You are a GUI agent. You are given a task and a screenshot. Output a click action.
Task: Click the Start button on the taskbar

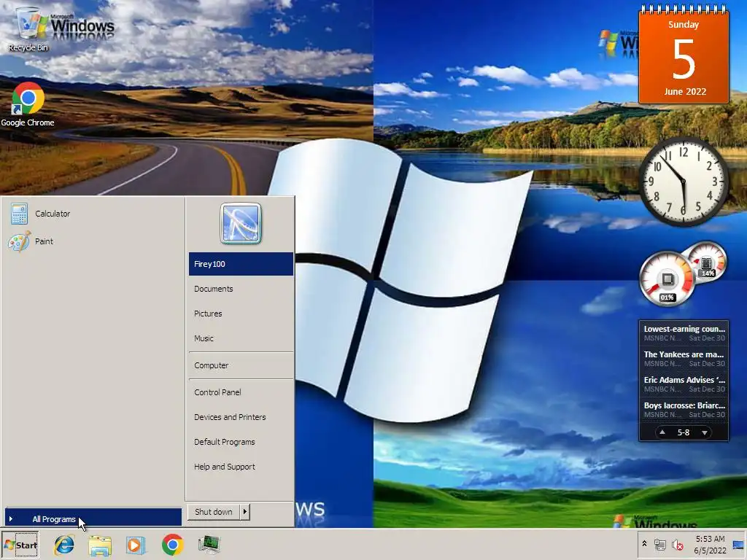[x=20, y=545]
